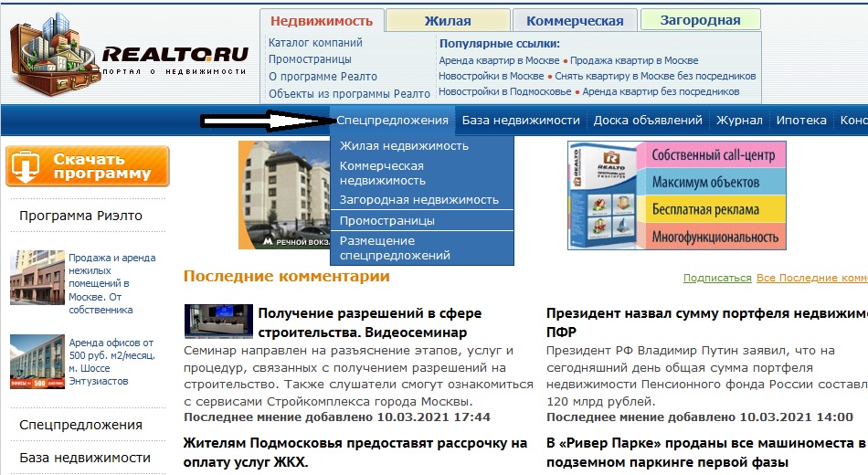Go to Доска объявлений section

click(x=648, y=120)
